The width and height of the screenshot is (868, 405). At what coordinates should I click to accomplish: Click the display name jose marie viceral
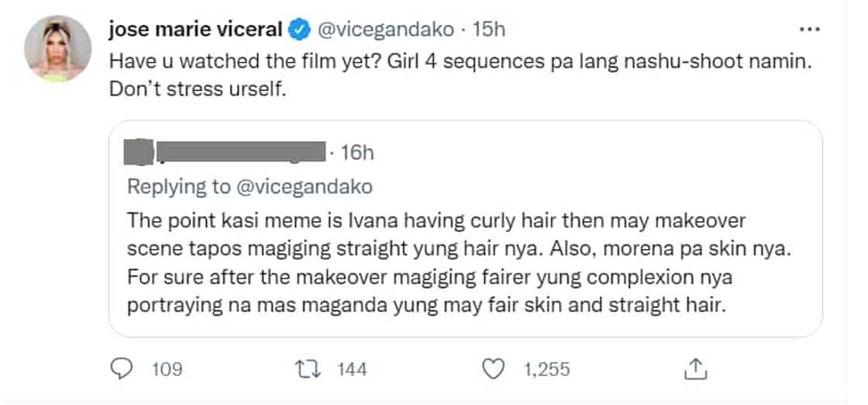[x=198, y=30]
